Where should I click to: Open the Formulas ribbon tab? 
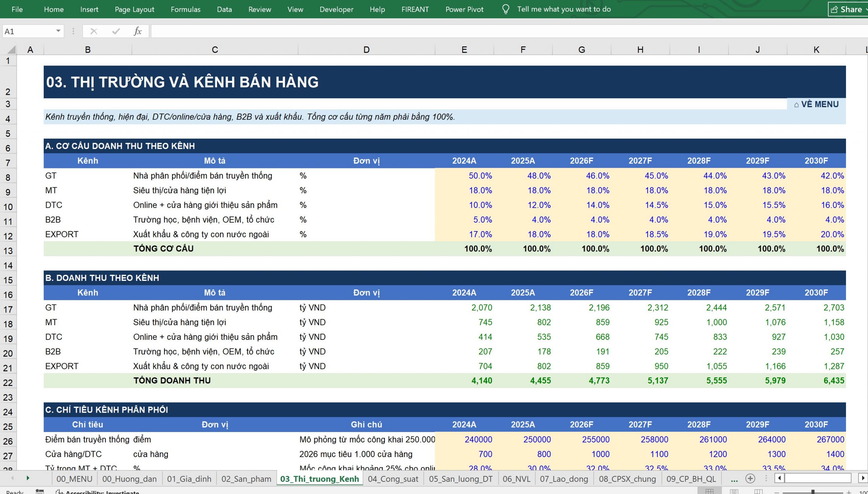185,9
